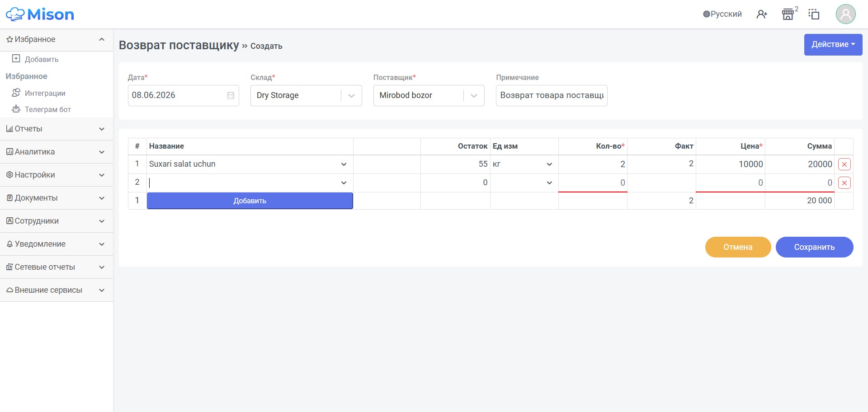This screenshot has height=412, width=868.
Task: Switch language via Русский globe selector
Action: [x=722, y=14]
